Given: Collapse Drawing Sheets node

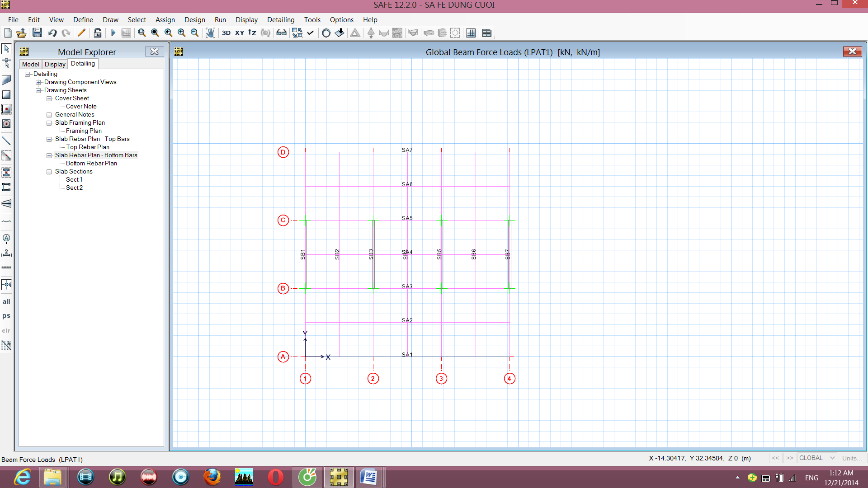Looking at the screenshot, I should tap(38, 90).
